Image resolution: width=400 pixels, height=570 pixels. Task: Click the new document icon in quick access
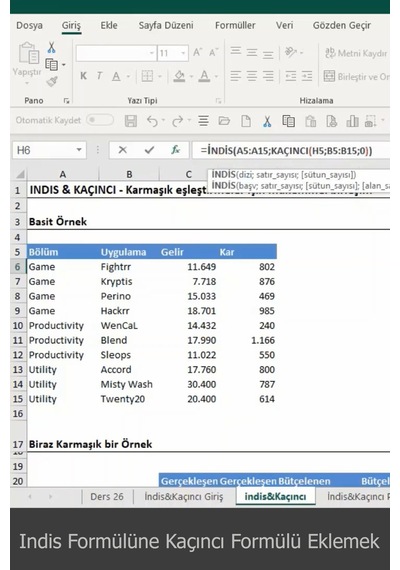click(246, 121)
